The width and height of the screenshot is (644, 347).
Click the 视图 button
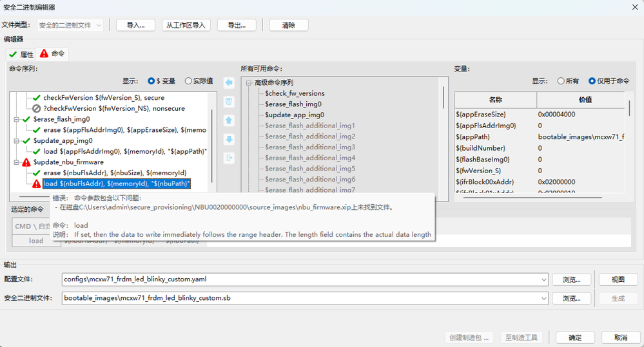tap(618, 279)
